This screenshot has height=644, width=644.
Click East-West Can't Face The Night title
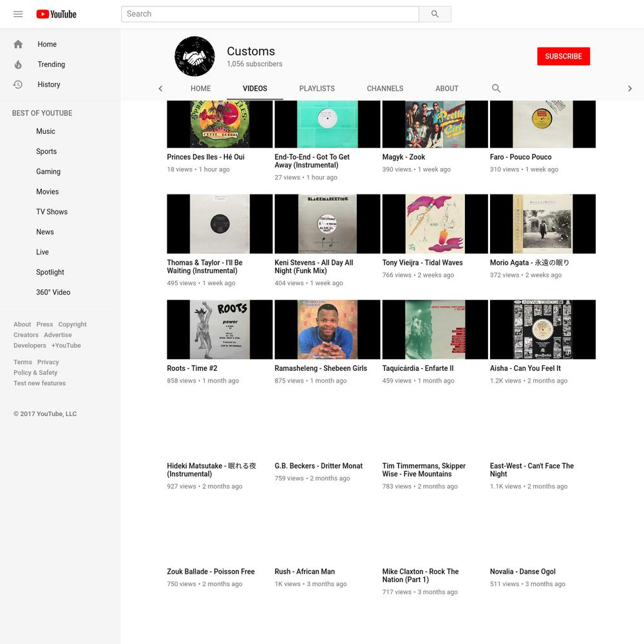click(532, 470)
